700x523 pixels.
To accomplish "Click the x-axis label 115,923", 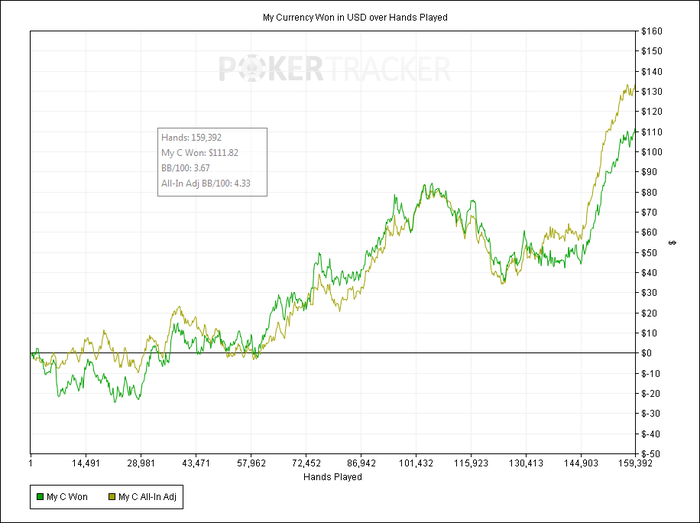I will (471, 463).
